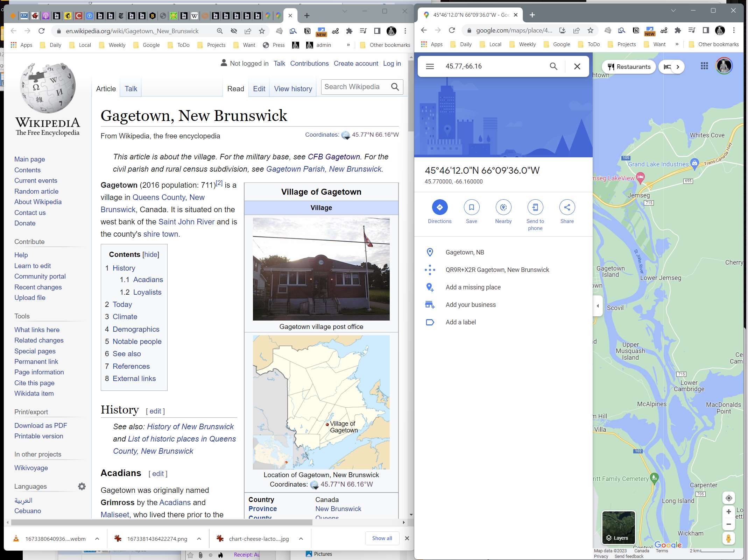This screenshot has width=748, height=560.
Task: Save the location with Save icon
Action: pyautogui.click(x=471, y=207)
